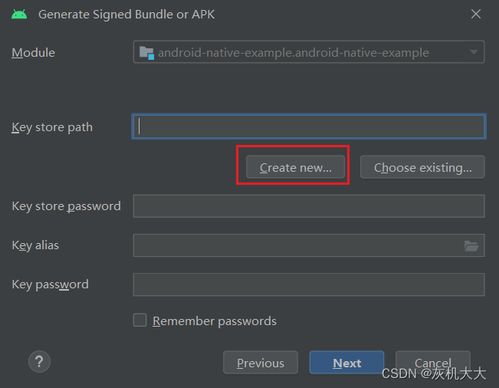499x388 pixels.
Task: Dismiss the dialog with Cancel
Action: click(433, 362)
